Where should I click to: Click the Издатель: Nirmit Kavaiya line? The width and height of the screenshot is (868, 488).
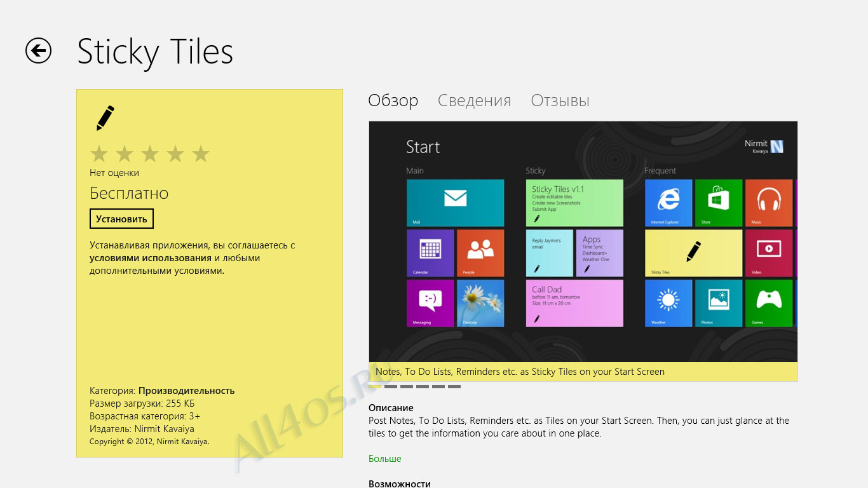click(142, 429)
